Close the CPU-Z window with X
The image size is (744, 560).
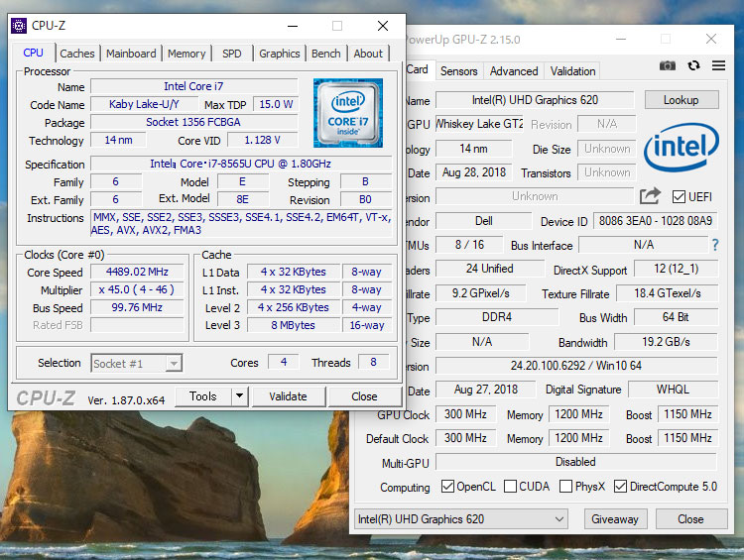click(x=383, y=26)
